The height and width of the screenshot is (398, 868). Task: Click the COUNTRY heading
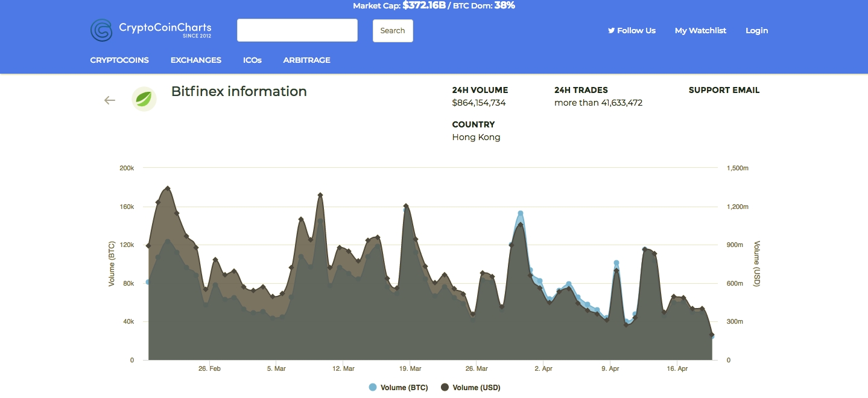pyautogui.click(x=474, y=124)
